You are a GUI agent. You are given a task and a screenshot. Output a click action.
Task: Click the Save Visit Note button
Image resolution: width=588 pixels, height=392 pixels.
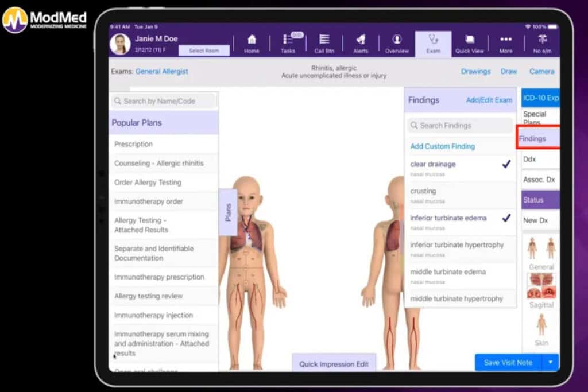pyautogui.click(x=508, y=362)
